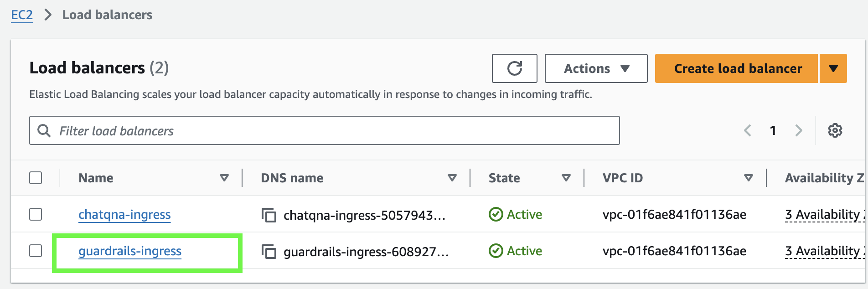Screen dimensions: 868x289
Task: Click the Active status icon for chatqna-ingress
Action: (496, 214)
